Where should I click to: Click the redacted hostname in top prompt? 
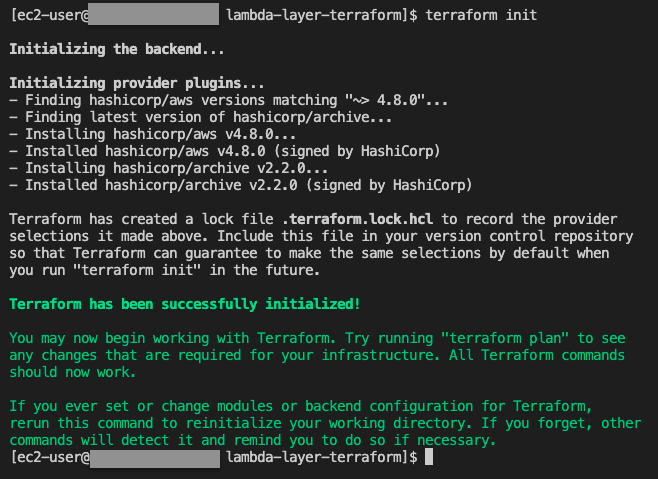coord(154,14)
